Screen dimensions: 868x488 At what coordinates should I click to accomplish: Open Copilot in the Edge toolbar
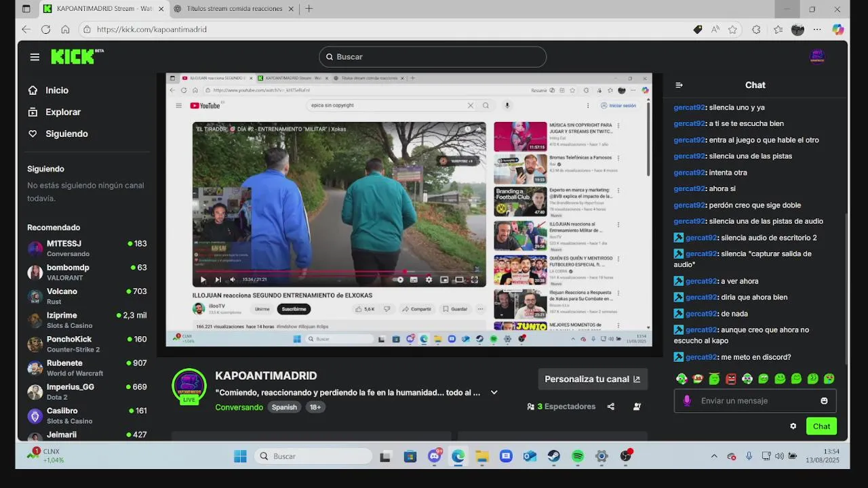(x=838, y=29)
